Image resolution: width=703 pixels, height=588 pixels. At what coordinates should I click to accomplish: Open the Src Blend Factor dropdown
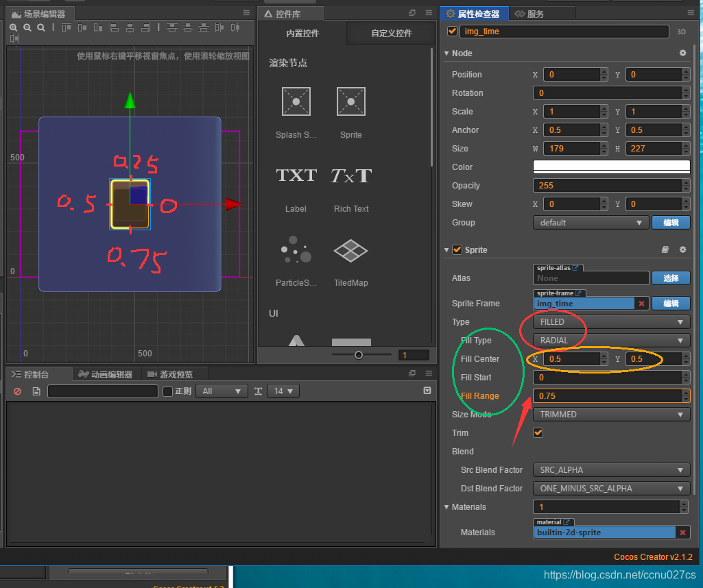click(x=612, y=469)
